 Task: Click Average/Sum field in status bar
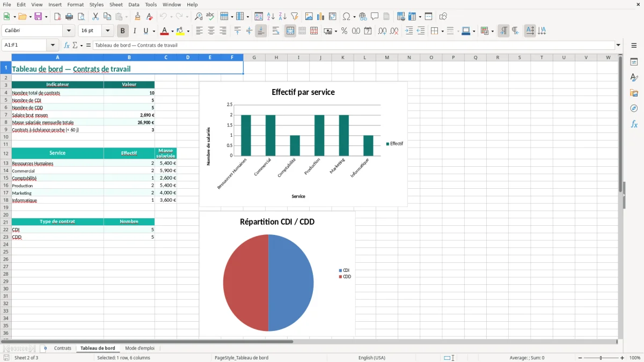(x=527, y=358)
